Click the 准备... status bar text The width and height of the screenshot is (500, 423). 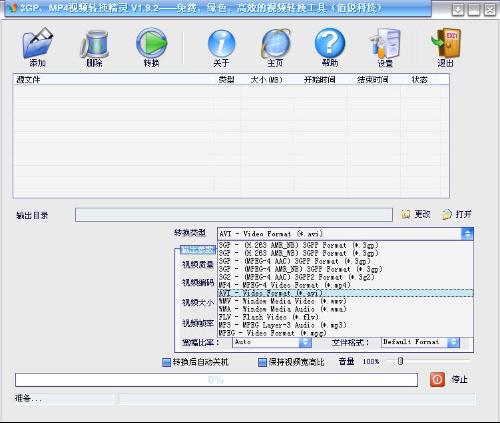tap(28, 399)
